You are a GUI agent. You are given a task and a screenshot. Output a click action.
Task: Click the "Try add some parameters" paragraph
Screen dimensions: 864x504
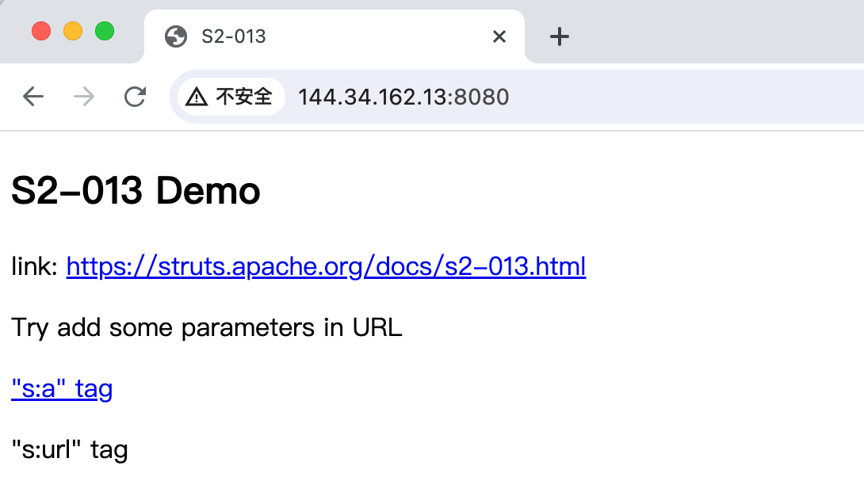[207, 328]
